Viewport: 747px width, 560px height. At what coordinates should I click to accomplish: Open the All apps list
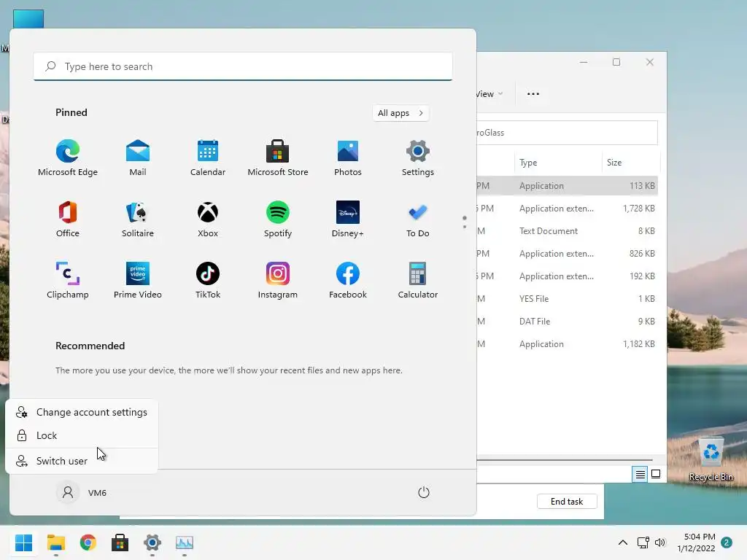(400, 113)
